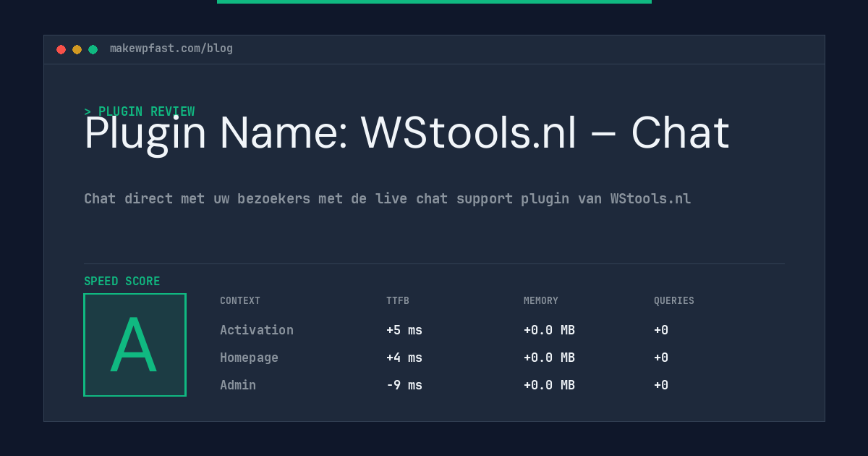Viewport: 868px width, 456px height.
Task: Click the CONTEXT column header
Action: [240, 300]
